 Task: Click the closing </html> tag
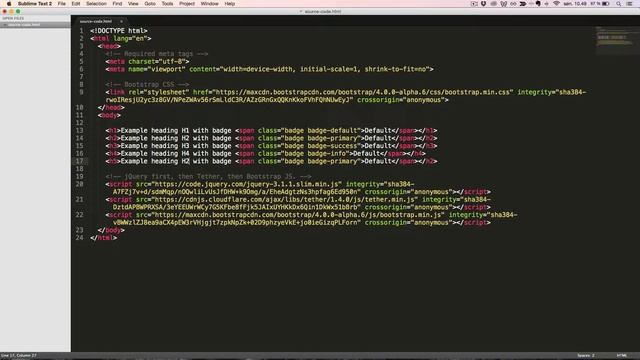coord(104,238)
